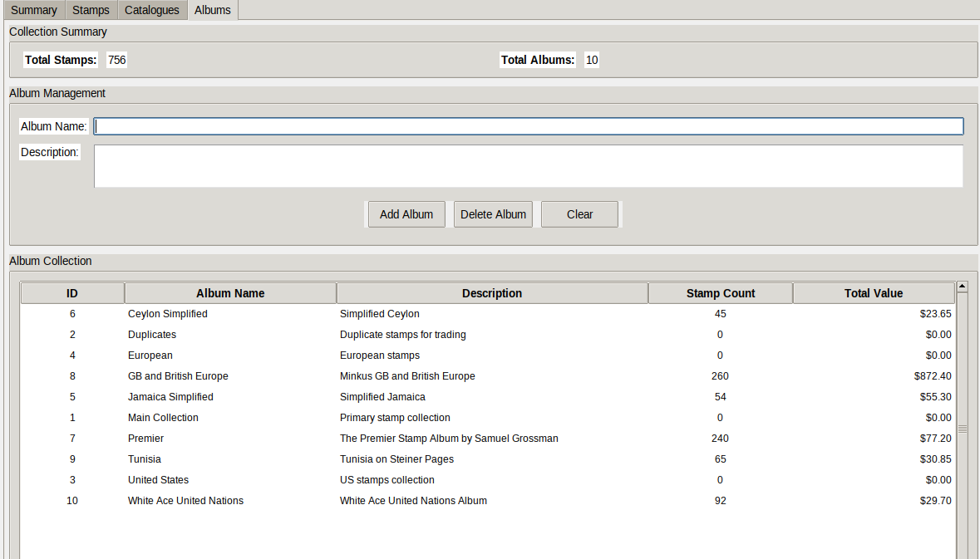Viewport: 980px width, 559px height.
Task: Select the Albums tab
Action: tap(213, 10)
